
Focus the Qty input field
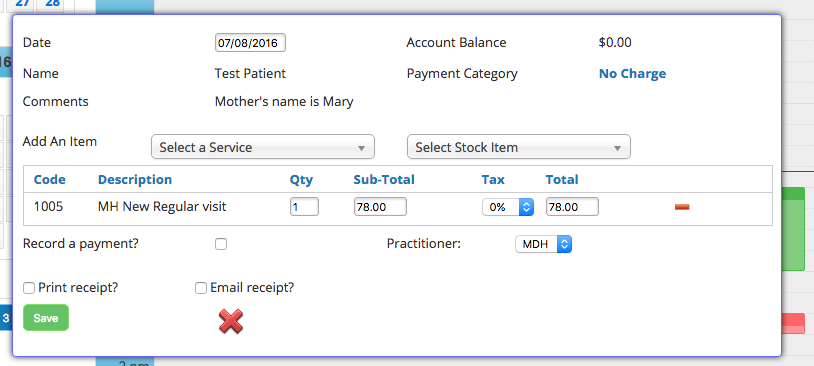[304, 207]
